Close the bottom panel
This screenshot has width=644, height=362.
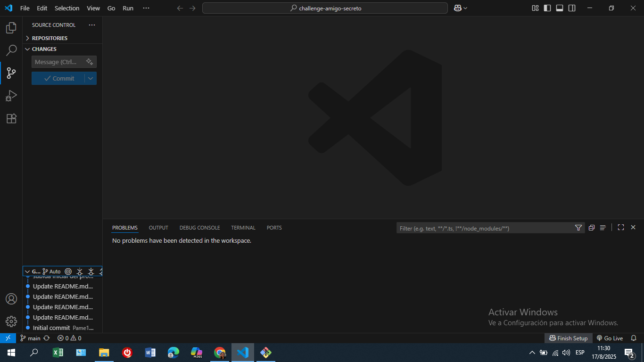click(x=633, y=227)
